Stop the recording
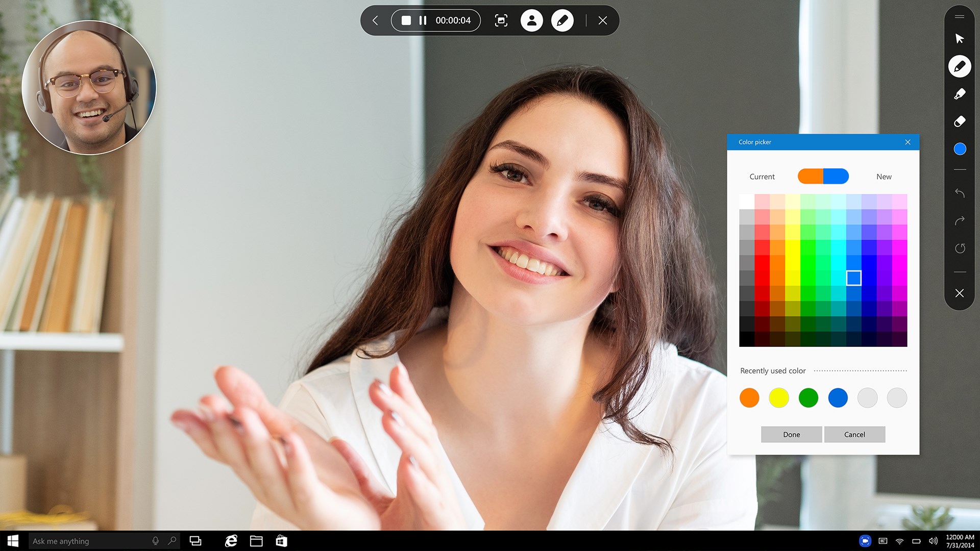Screen dimensions: 980x551 406,20
